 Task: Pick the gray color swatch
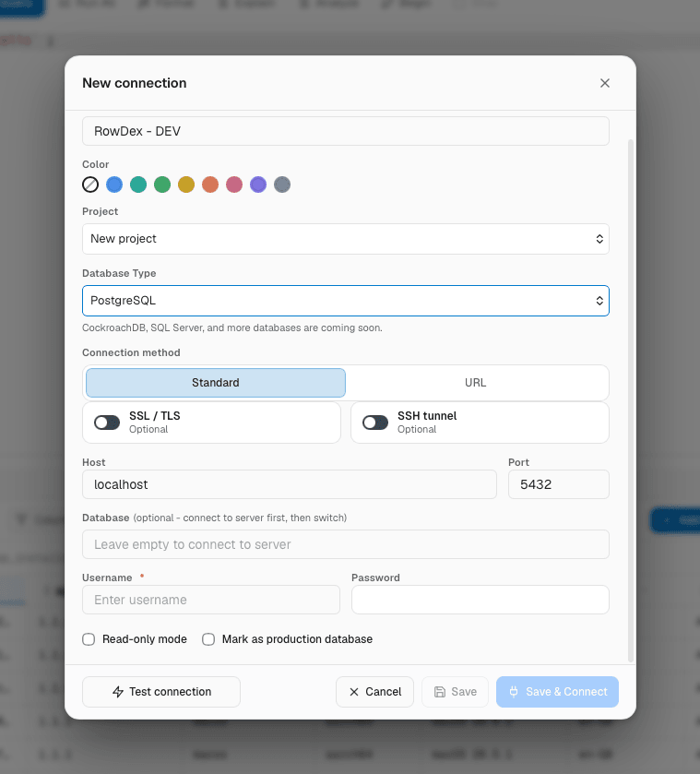(x=282, y=185)
